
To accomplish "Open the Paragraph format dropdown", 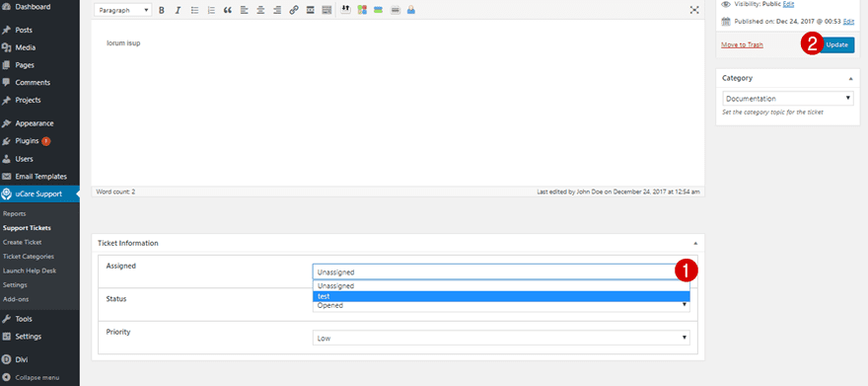I will coord(123,10).
